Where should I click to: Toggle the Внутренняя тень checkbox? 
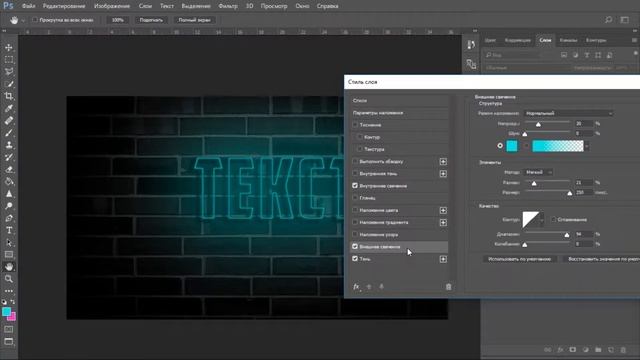click(355, 173)
